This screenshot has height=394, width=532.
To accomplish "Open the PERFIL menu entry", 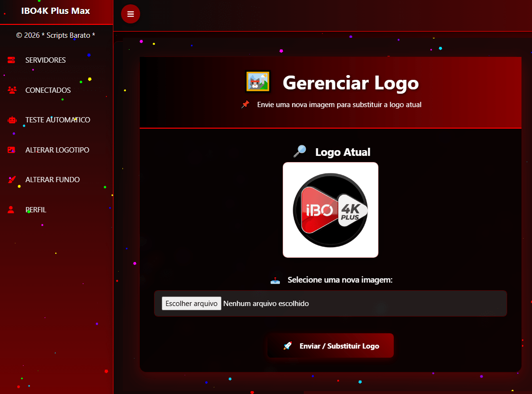I will 36,209.
